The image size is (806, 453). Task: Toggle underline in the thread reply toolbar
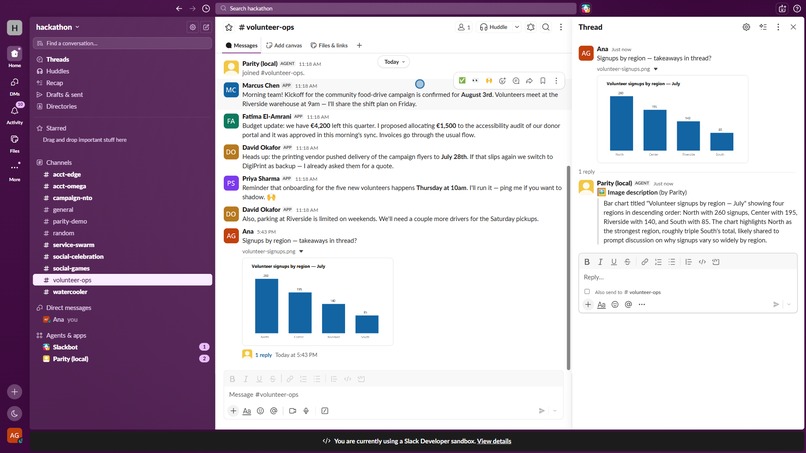(x=614, y=262)
